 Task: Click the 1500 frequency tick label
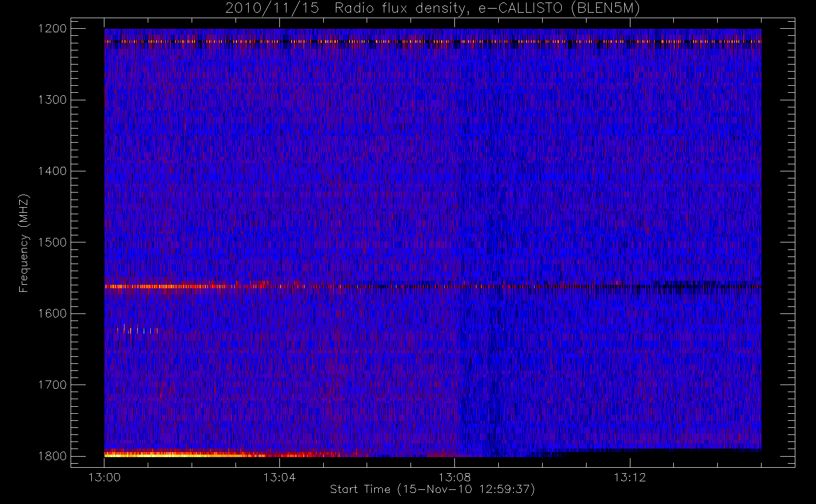pyautogui.click(x=52, y=242)
